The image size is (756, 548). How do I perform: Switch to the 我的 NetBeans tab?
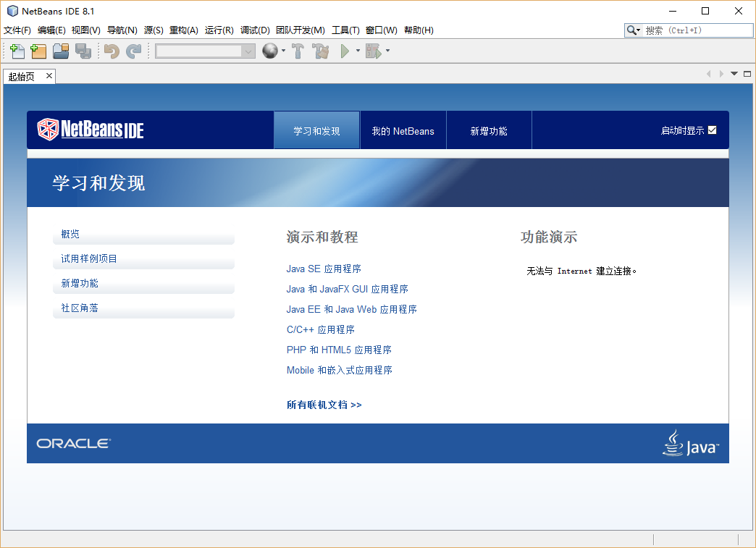pos(403,131)
